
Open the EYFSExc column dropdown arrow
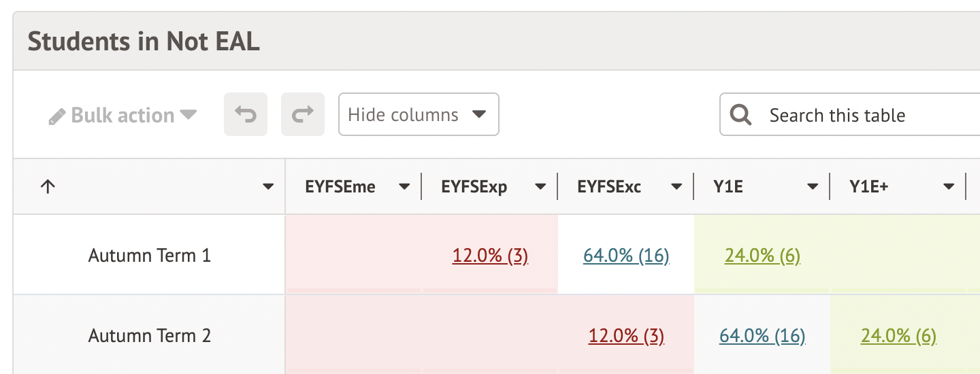click(x=676, y=187)
